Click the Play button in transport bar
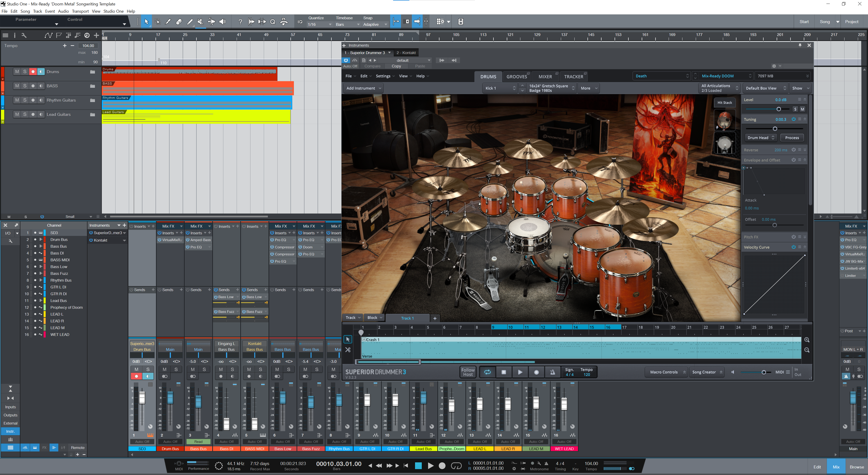 point(430,465)
